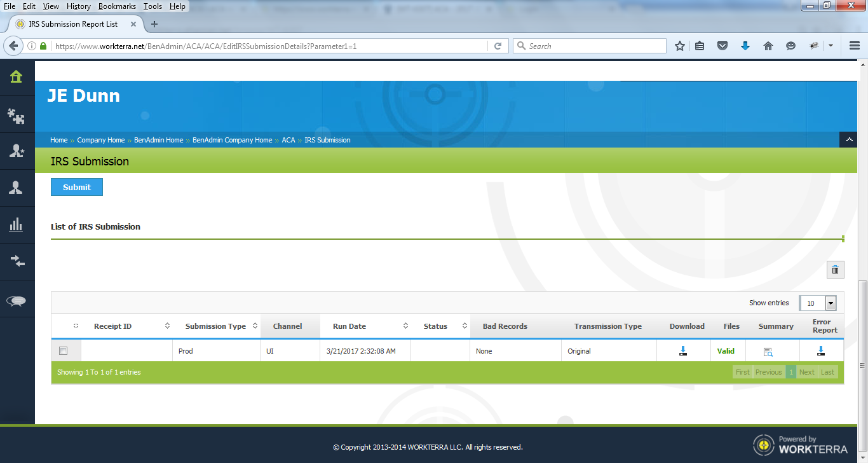Go to browser home page icon
Screen dimensions: 868x463
pos(768,46)
